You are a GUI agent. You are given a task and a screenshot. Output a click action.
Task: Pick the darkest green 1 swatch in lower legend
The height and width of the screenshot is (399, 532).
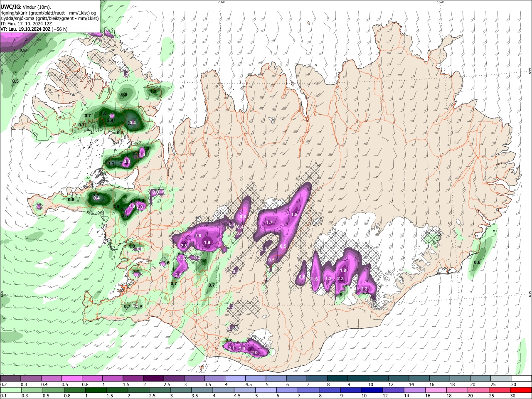(96, 390)
